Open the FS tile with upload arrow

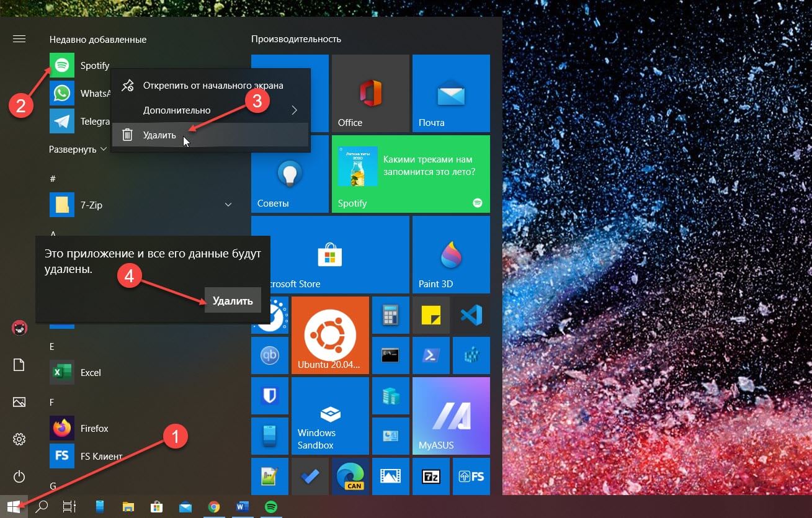[471, 476]
